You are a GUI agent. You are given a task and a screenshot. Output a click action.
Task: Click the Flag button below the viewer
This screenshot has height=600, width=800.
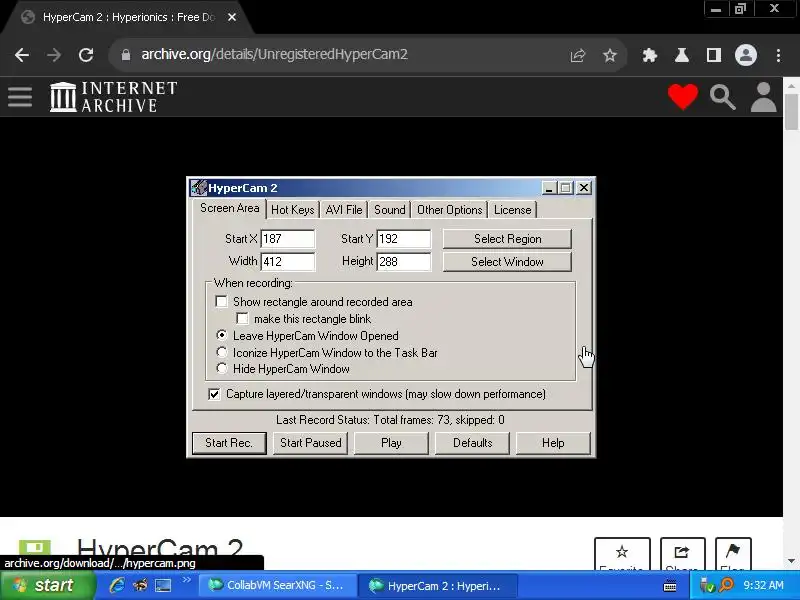(x=733, y=554)
